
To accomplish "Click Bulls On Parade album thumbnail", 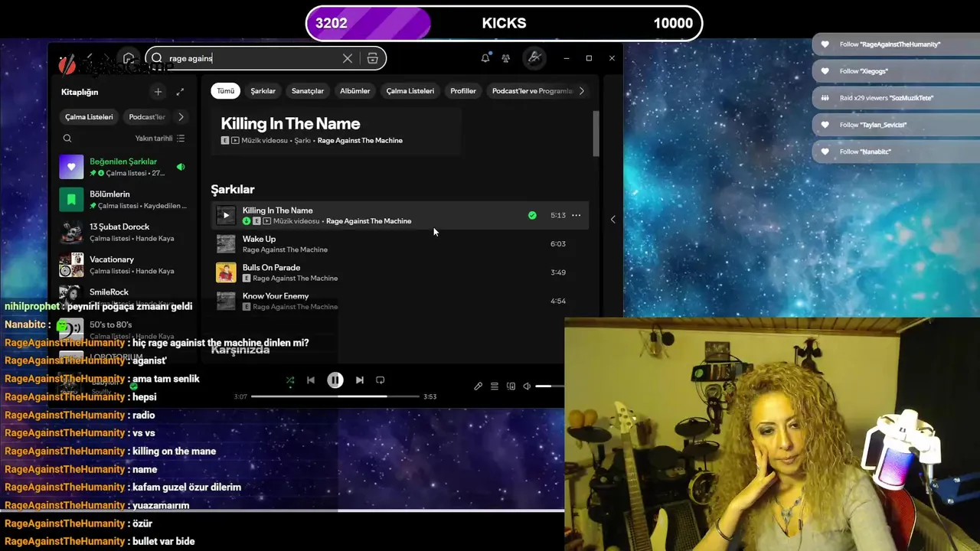I will (226, 272).
